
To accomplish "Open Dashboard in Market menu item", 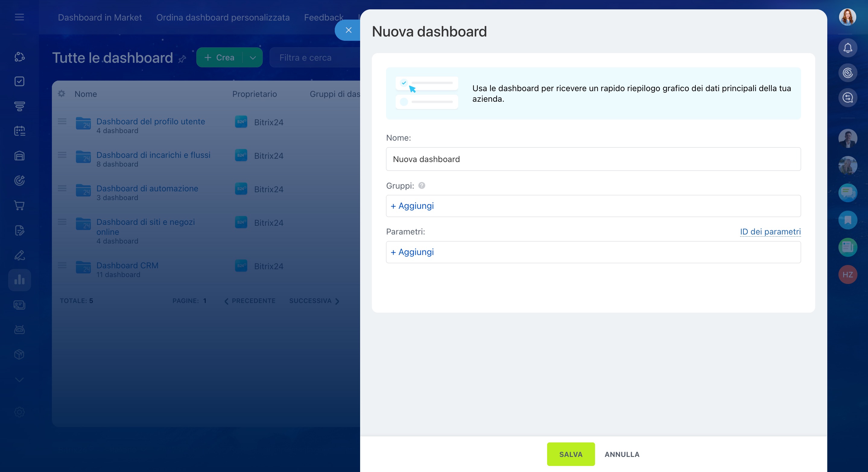I will [x=100, y=18].
